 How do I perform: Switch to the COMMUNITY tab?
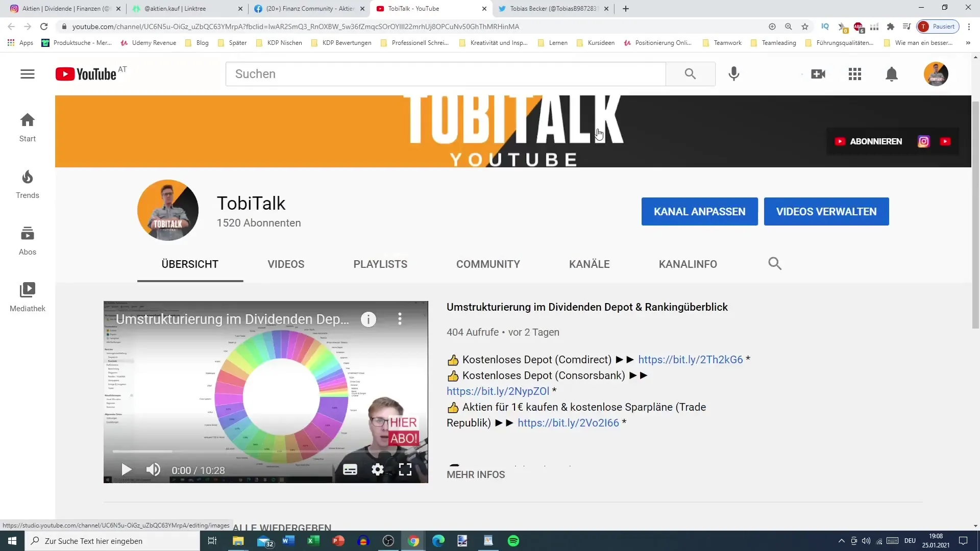[488, 264]
